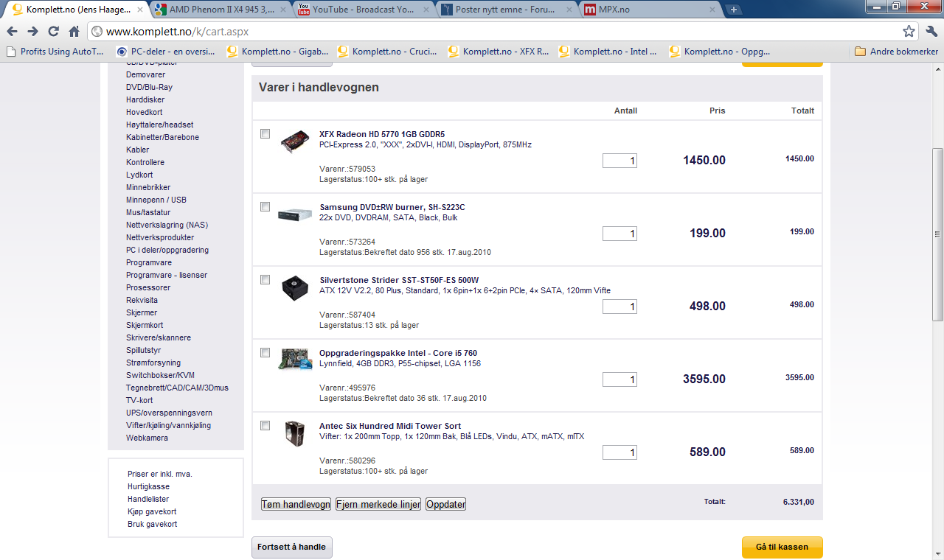
Task: Reload the page with the refresh icon
Action: (53, 31)
